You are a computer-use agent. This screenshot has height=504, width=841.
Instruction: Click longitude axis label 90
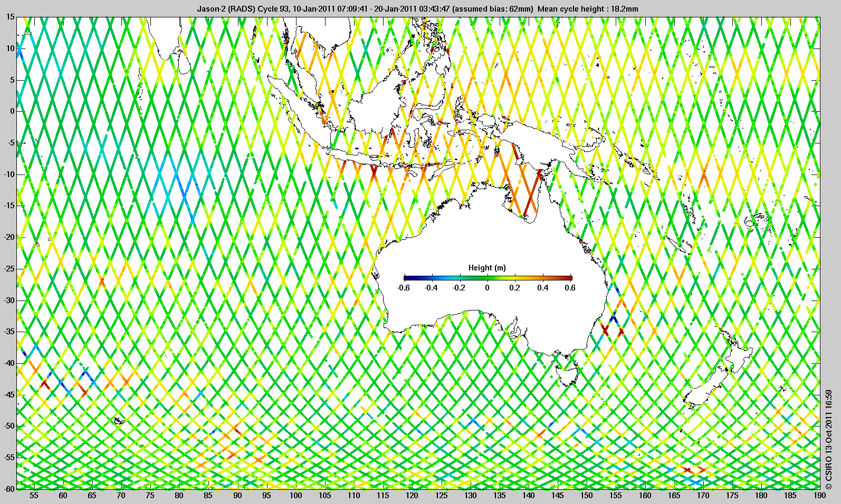[237, 496]
